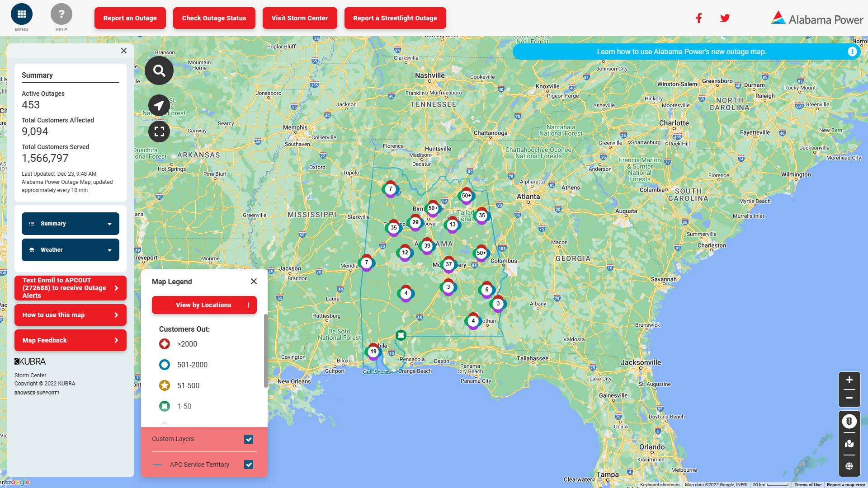Open Alabama Power Facebook page icon
868x488 pixels.
click(698, 18)
